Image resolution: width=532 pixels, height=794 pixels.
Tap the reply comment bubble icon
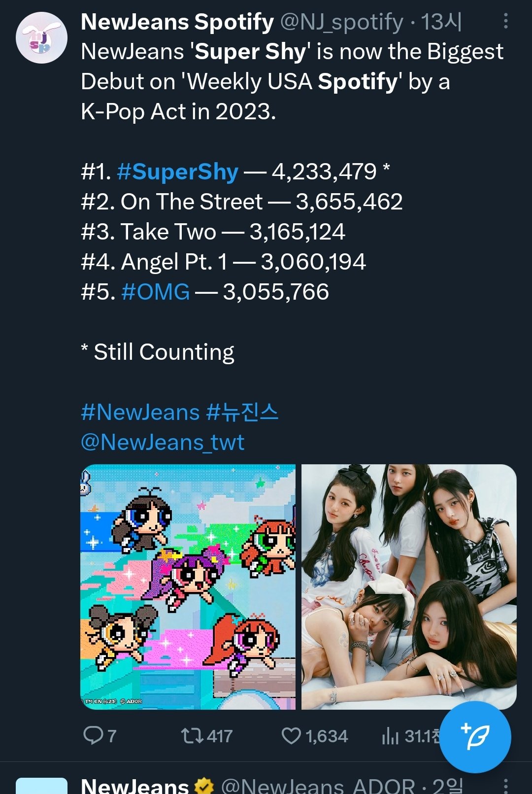(x=93, y=735)
